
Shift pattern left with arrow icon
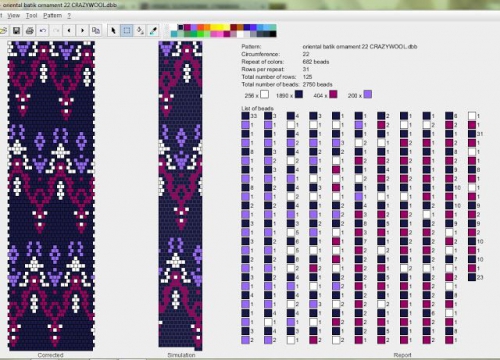point(69,31)
